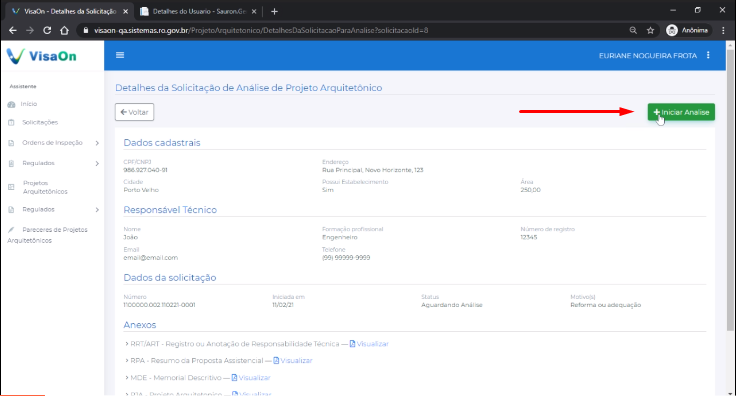The height and width of the screenshot is (396, 736).
Task: Expand the RPA Resumo da Proposta row
Action: (127, 361)
